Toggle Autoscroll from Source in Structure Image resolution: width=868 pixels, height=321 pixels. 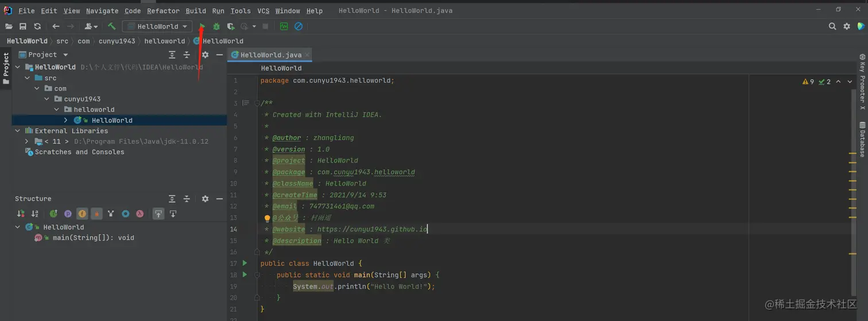pos(173,214)
